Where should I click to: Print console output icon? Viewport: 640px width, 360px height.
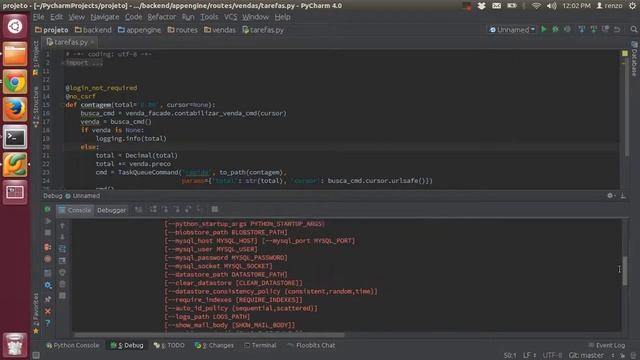pos(62,272)
